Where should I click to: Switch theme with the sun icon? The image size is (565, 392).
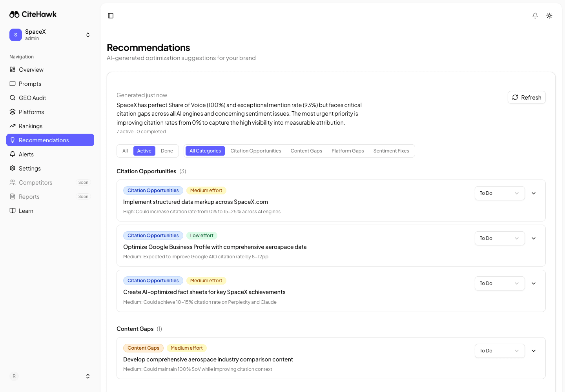tap(549, 16)
